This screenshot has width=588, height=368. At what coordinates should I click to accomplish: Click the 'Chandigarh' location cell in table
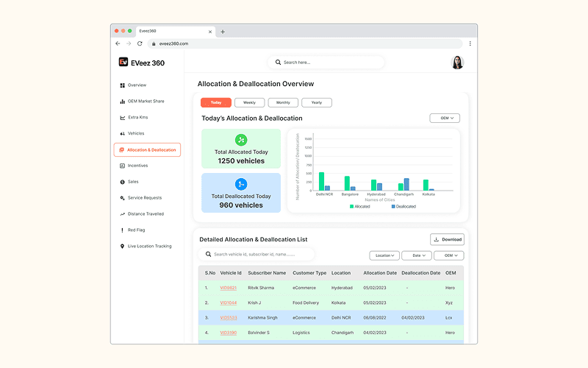tap(343, 333)
